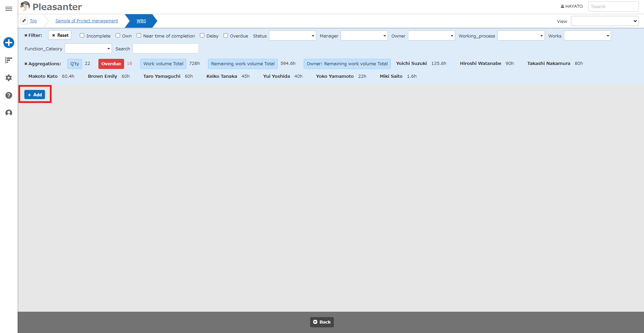Open Sample of Project management breadcrumb

click(87, 21)
